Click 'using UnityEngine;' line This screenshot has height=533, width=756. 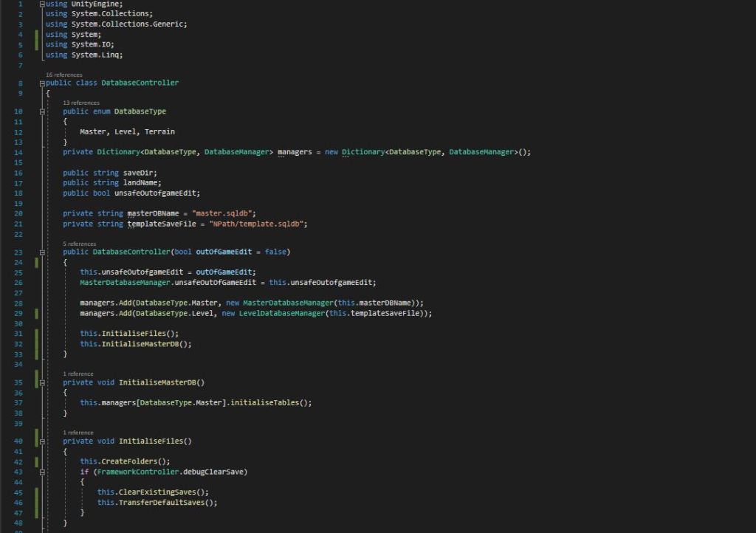pos(84,4)
